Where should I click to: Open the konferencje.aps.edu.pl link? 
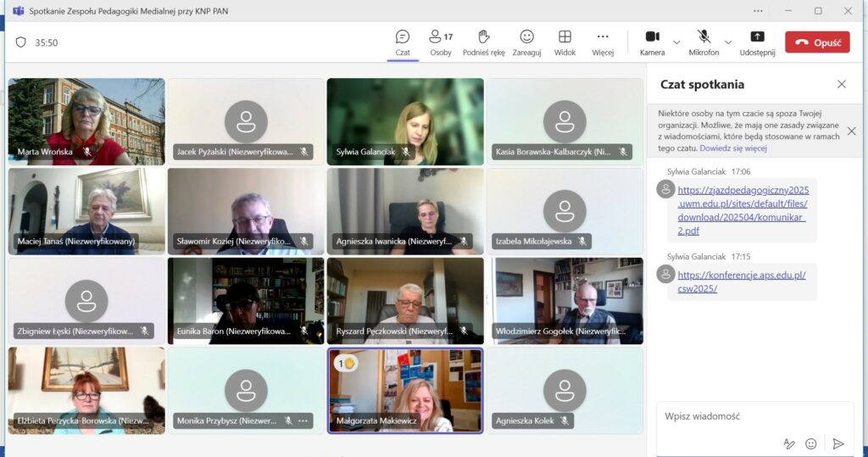tap(742, 281)
